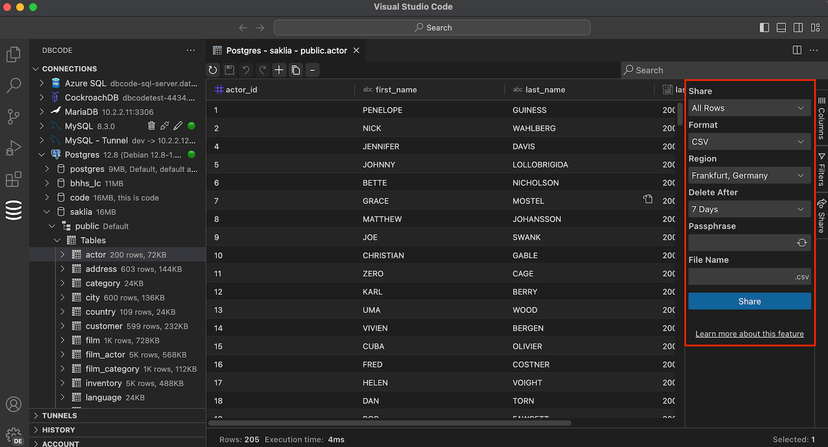Open the Run and Debug view

pyautogui.click(x=13, y=148)
